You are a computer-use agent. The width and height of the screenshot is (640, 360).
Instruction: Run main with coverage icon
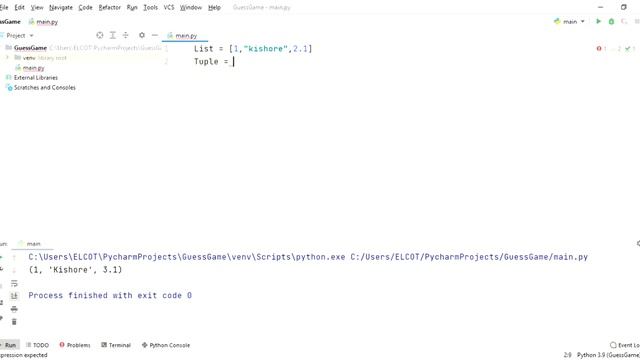pyautogui.click(x=624, y=21)
